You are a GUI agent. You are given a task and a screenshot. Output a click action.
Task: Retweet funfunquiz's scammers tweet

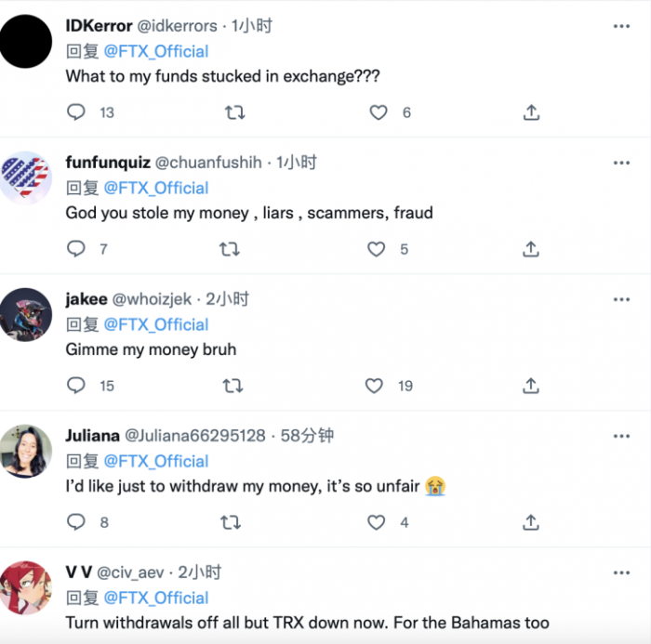pos(229,249)
